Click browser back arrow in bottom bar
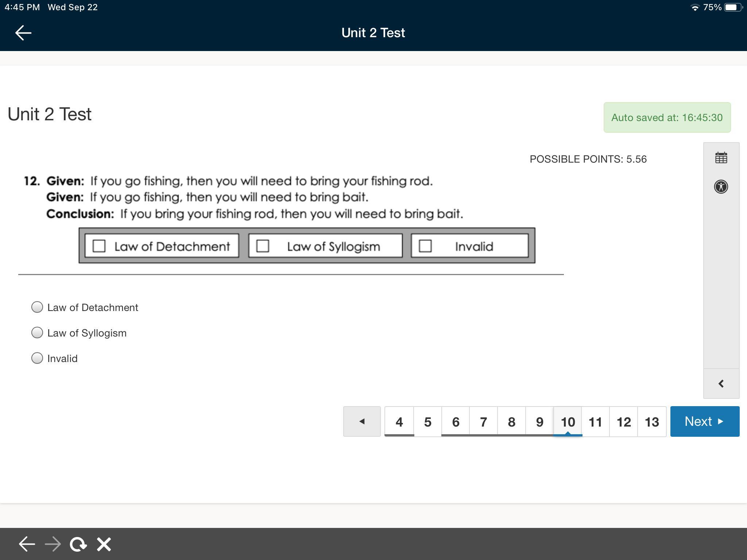The image size is (747, 560). click(x=27, y=544)
